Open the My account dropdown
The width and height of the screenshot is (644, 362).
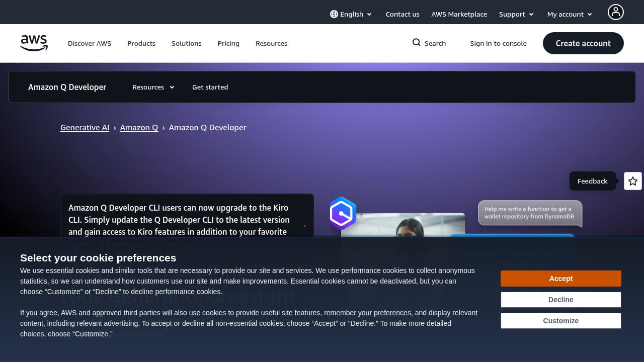point(569,14)
